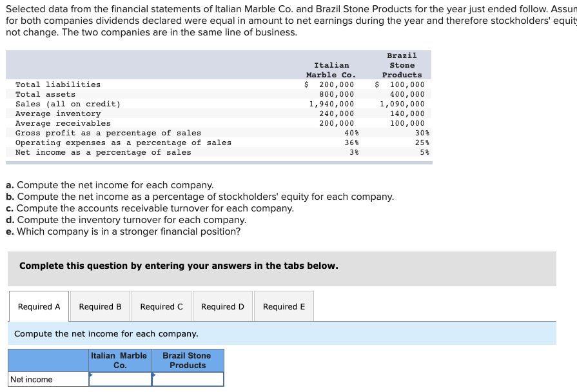Select 'Average inventory' row label
Screen dimensions: 577x392
pos(58,113)
